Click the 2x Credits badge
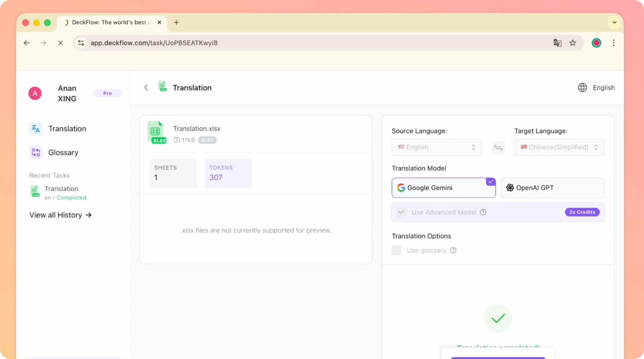The image size is (644, 359). (582, 212)
